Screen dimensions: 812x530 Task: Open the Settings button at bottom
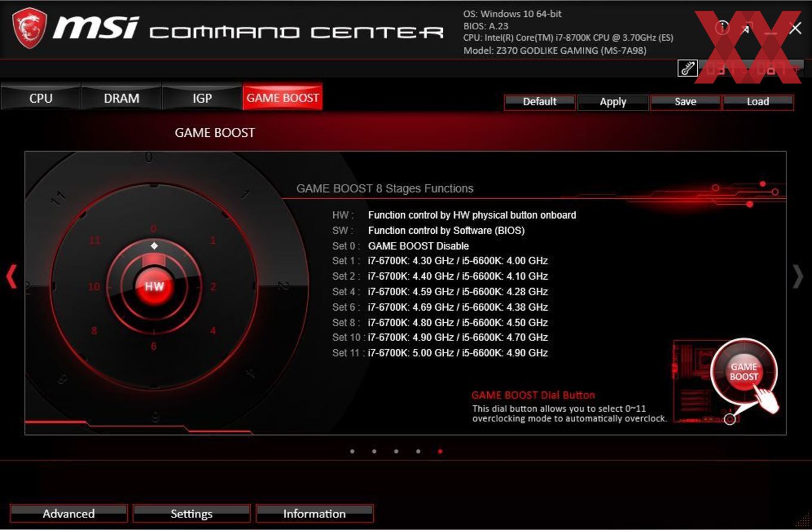192,513
